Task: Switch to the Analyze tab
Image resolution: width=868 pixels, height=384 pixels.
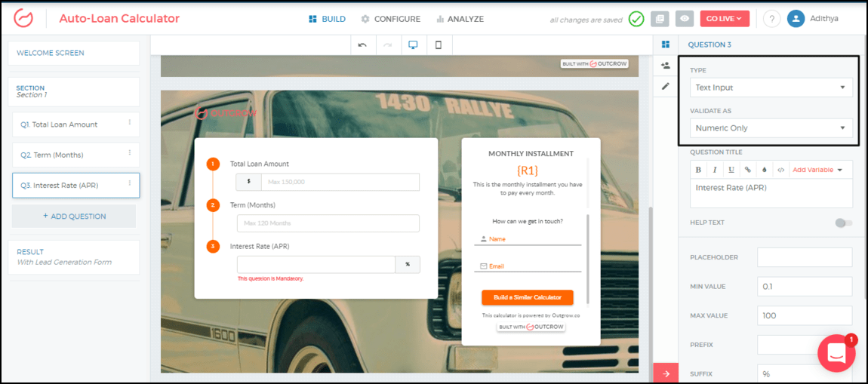Action: (460, 19)
